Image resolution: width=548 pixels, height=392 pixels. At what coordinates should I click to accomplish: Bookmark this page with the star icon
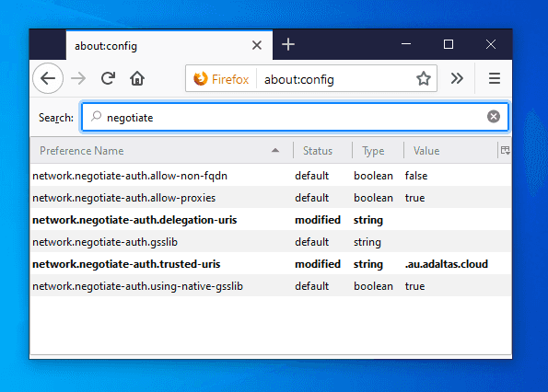click(424, 78)
